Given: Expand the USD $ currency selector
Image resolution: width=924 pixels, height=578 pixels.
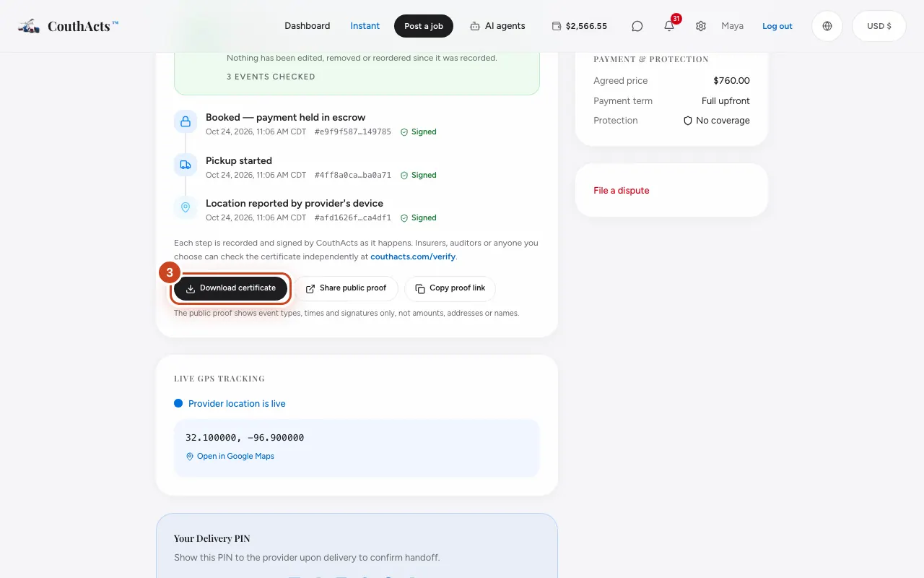Looking at the screenshot, I should [879, 26].
